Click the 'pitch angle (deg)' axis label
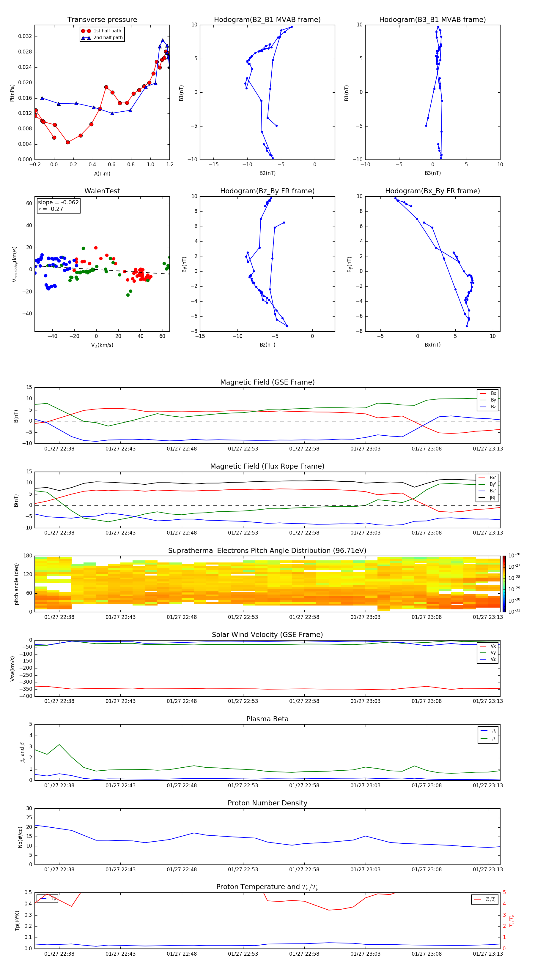Screen dimensions: 535x980 pos(16,584)
